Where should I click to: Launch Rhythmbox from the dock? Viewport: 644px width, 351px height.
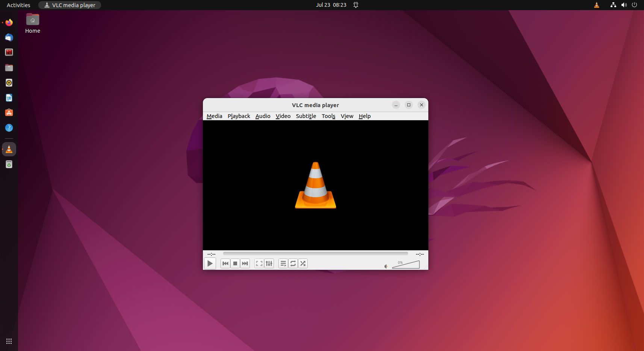pos(9,83)
